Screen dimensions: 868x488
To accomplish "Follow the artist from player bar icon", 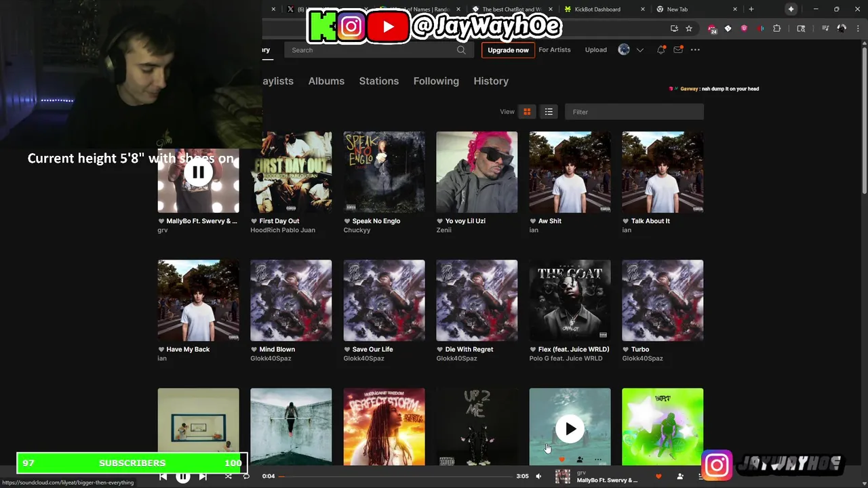I will [680, 476].
